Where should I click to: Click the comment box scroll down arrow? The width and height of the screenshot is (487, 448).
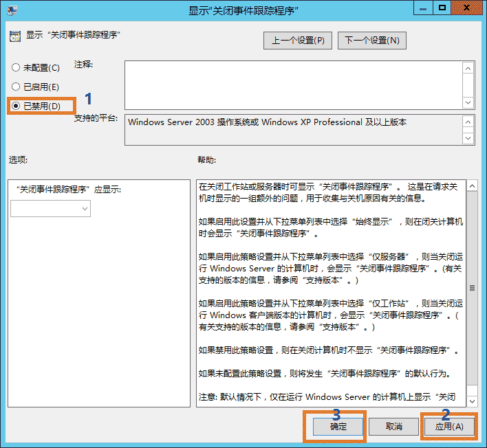[x=468, y=102]
